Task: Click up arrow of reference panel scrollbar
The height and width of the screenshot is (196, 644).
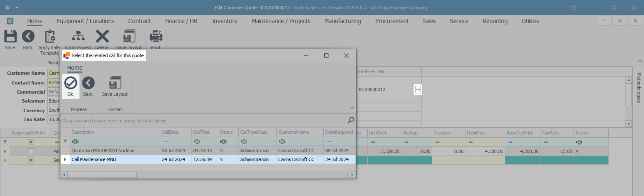Action: (629, 80)
